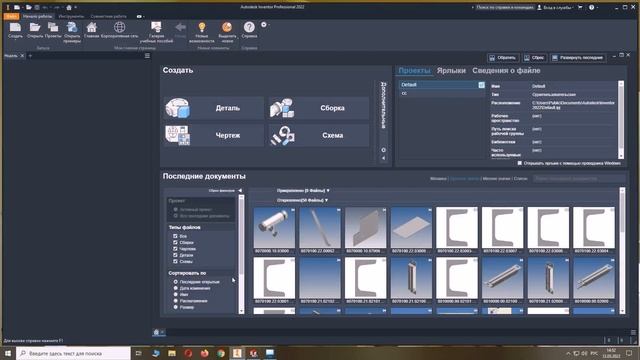Viewport: 640px width, 360px height.
Task: Create a new Деталь part
Action: (x=214, y=108)
